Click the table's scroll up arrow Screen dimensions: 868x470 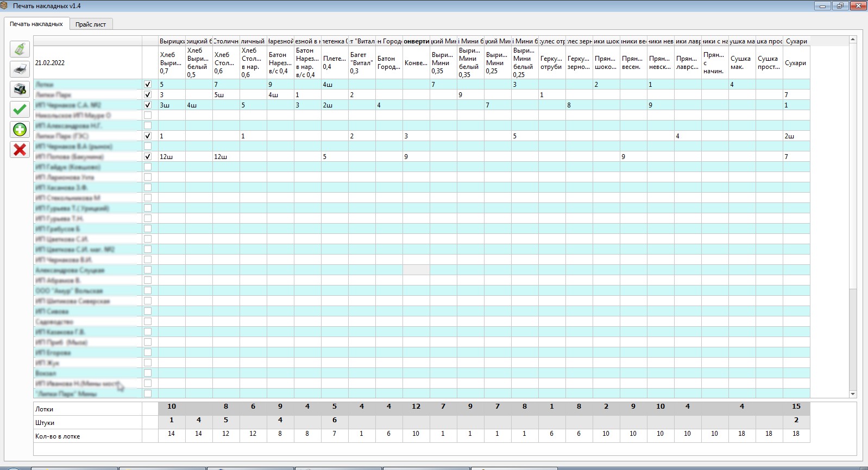tap(853, 40)
